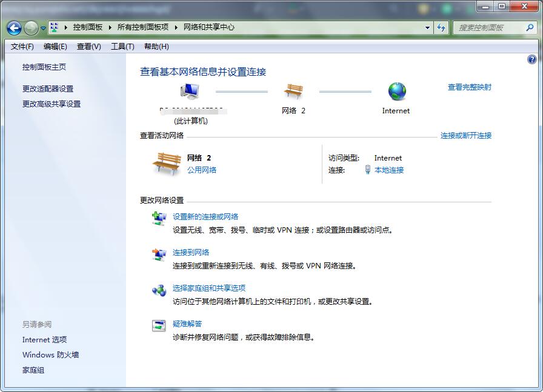543x392 pixels.
Task: Click the blue help question mark icon
Action: (532, 59)
